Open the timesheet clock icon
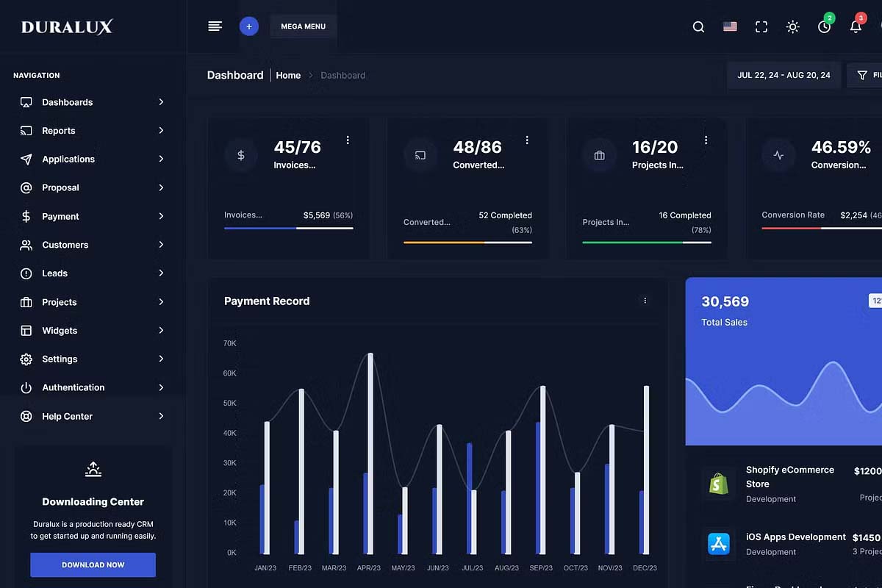The image size is (882, 588). click(824, 26)
